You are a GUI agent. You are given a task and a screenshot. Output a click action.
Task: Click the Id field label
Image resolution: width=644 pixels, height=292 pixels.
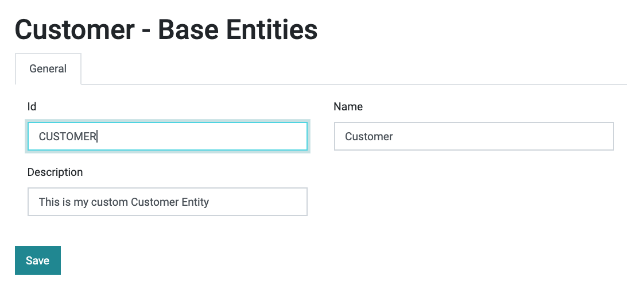(x=32, y=106)
